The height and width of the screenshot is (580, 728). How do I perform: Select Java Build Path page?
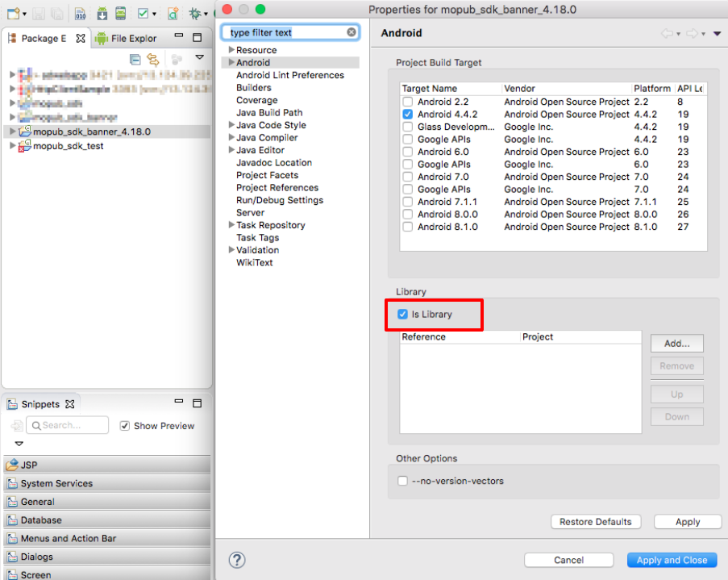tap(269, 112)
